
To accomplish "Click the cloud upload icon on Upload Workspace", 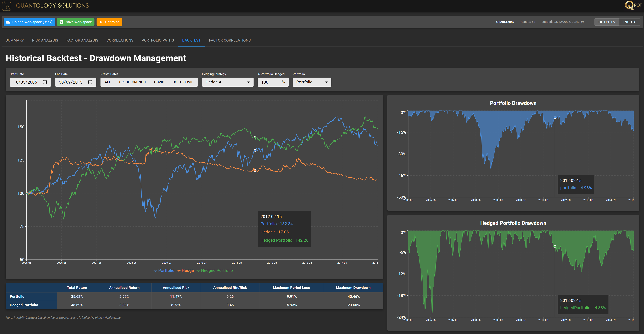I will (8, 22).
